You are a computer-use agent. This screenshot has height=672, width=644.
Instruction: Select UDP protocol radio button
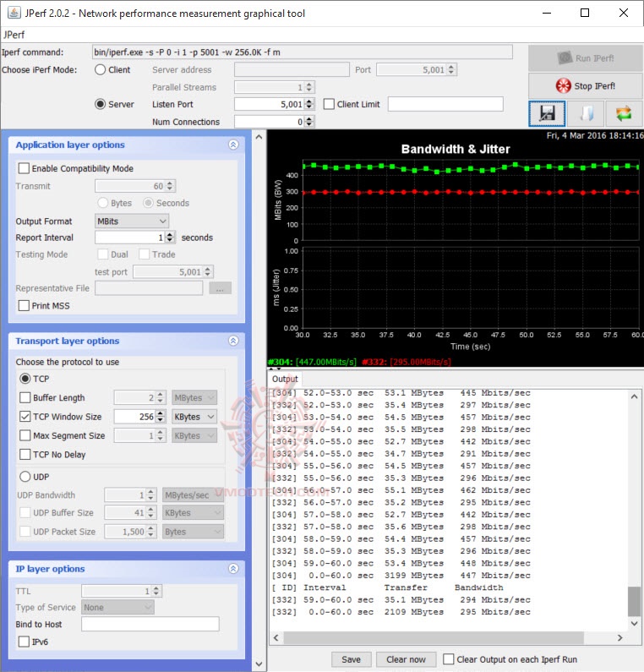coord(25,477)
